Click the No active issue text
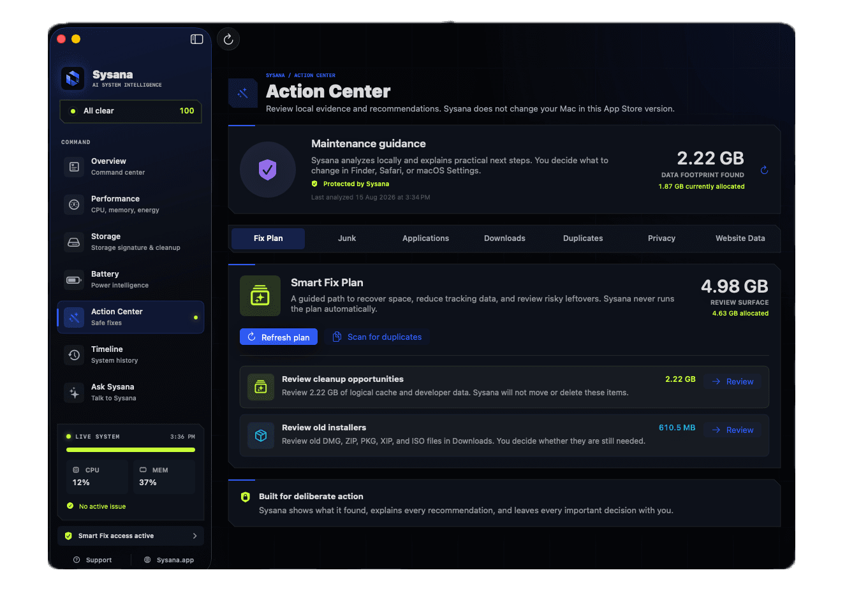 pyautogui.click(x=102, y=506)
